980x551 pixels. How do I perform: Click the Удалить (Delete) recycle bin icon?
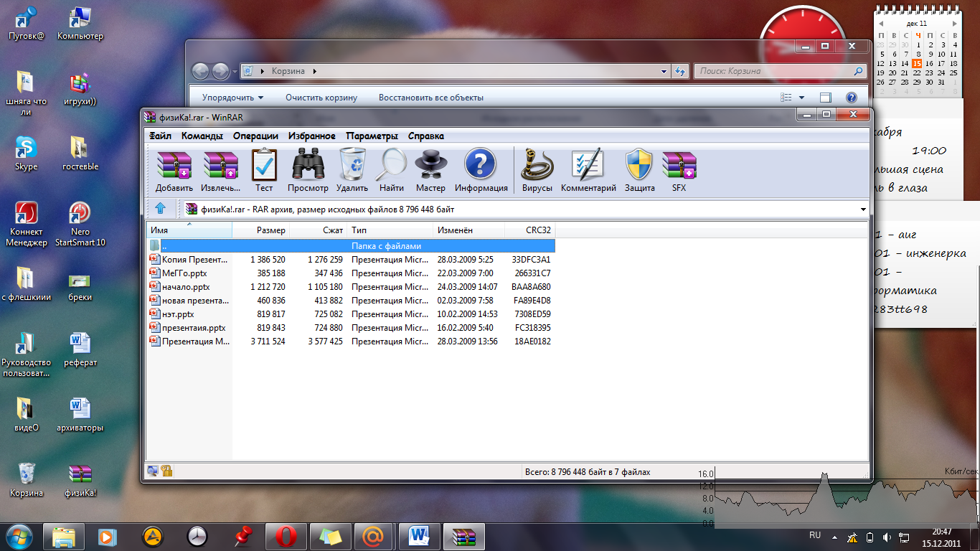pos(352,170)
